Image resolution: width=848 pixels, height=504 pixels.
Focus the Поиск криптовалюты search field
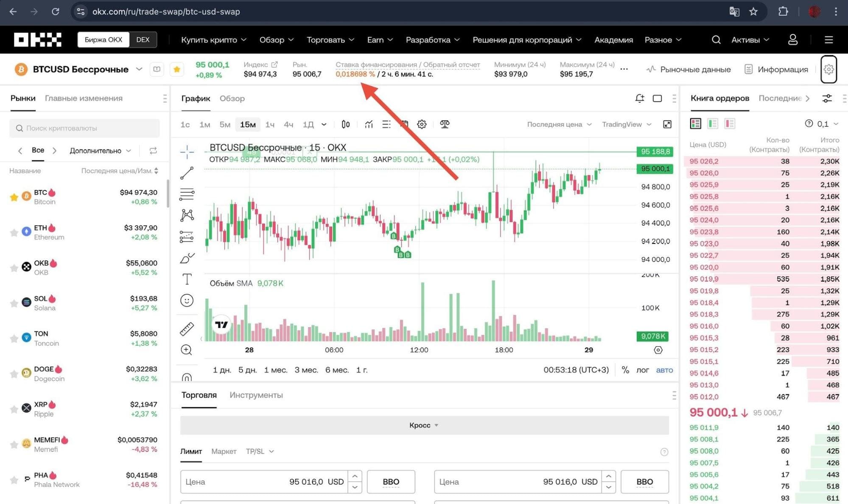85,128
